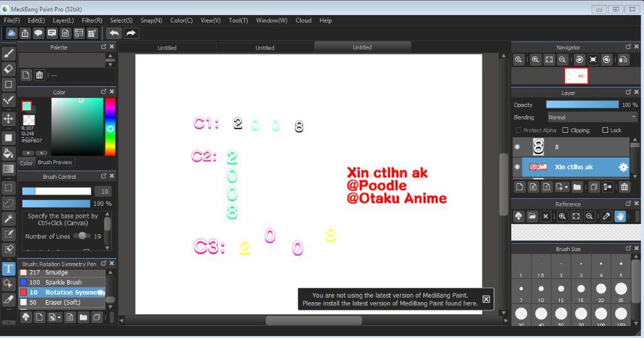Select the hand tool in Reference panel

coord(620,217)
